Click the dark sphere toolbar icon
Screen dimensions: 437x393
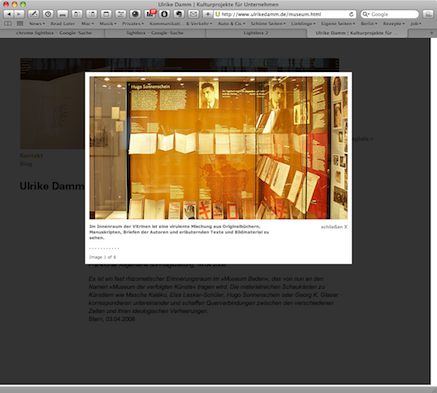(135, 14)
